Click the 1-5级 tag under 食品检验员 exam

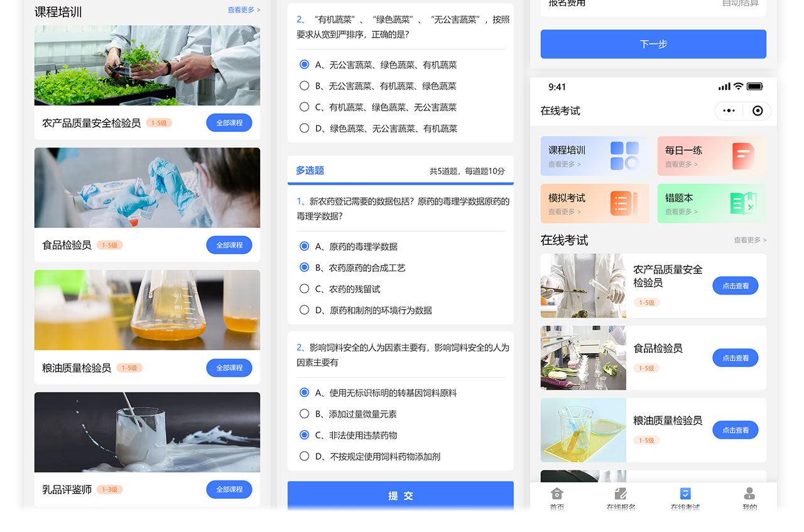646,368
